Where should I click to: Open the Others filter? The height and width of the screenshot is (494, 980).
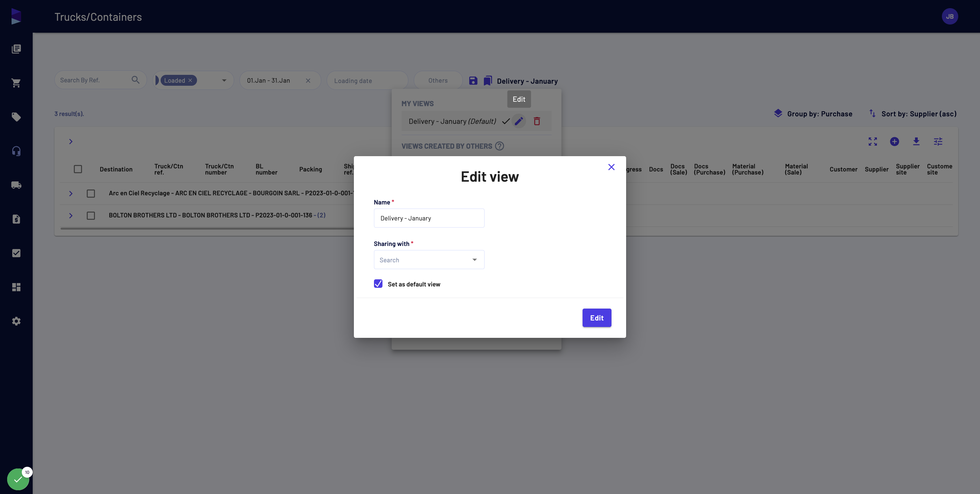pyautogui.click(x=438, y=81)
